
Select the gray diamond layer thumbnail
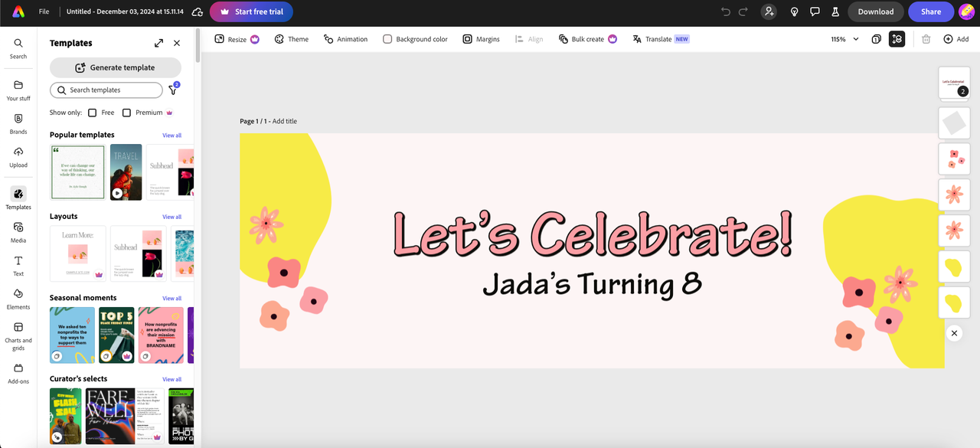click(954, 123)
